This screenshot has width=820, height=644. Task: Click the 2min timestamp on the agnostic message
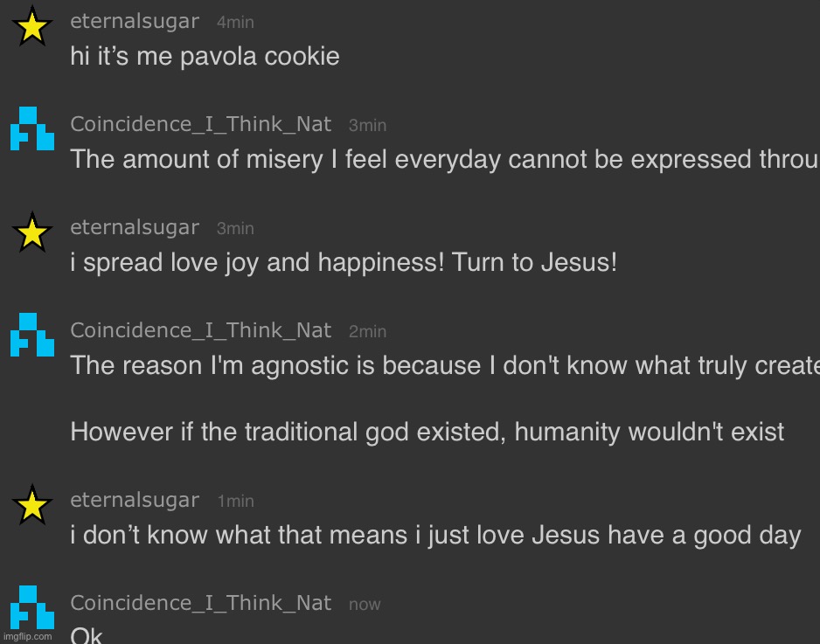(x=368, y=331)
